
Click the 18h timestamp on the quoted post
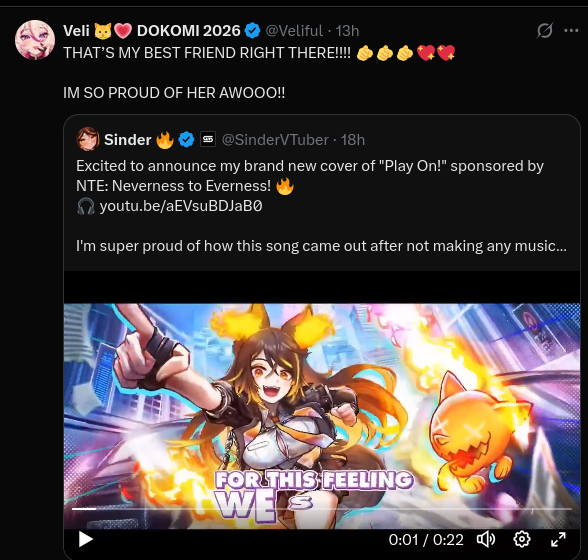point(353,140)
